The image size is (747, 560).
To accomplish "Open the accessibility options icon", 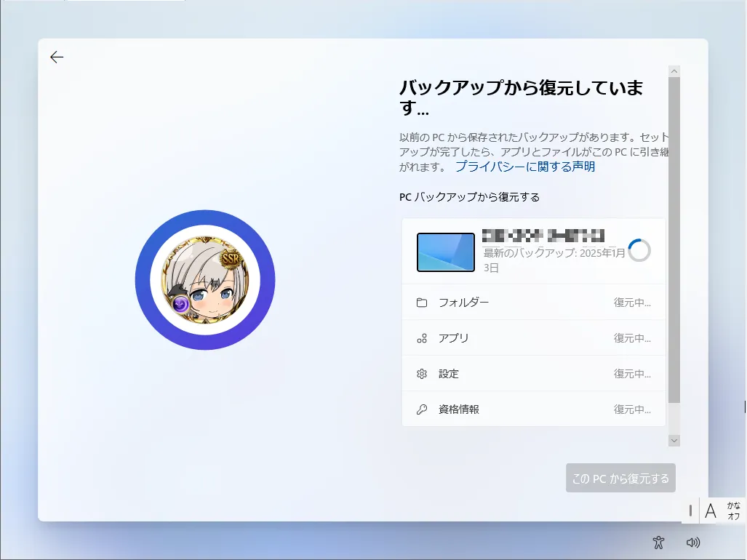I will click(x=658, y=543).
